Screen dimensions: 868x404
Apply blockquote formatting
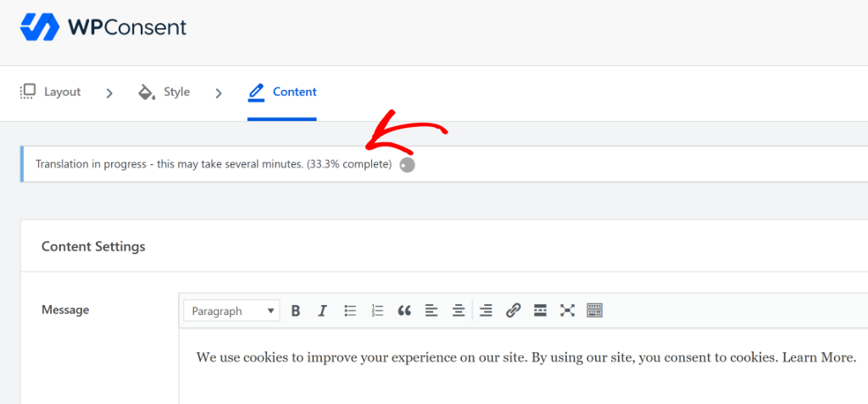[x=404, y=311]
